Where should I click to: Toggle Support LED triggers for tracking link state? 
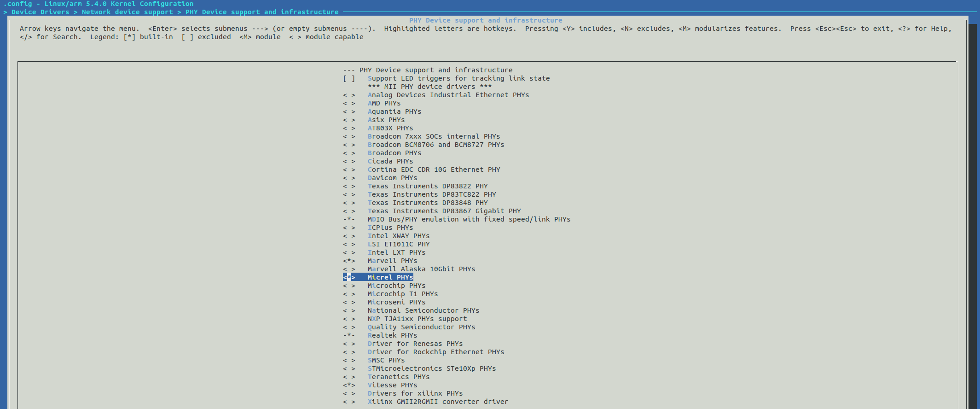coord(446,78)
